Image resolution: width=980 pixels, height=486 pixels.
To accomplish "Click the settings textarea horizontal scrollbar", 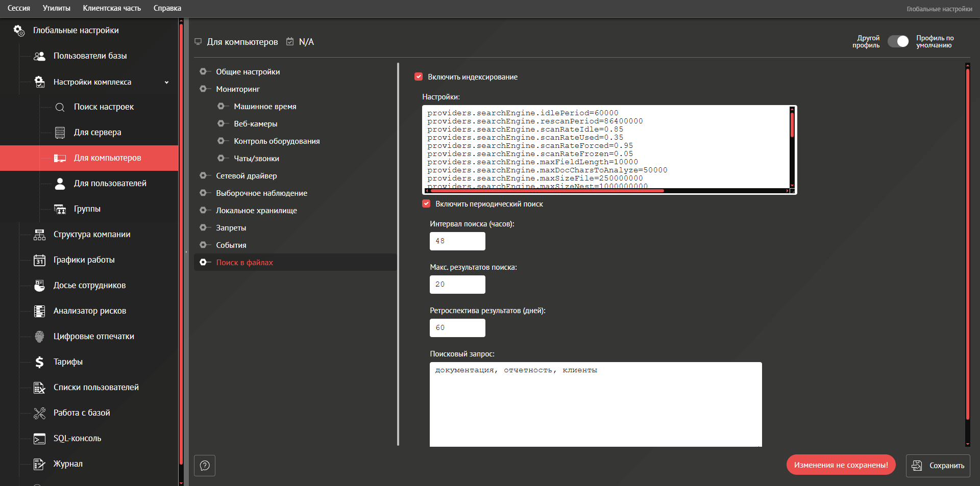I will point(546,191).
